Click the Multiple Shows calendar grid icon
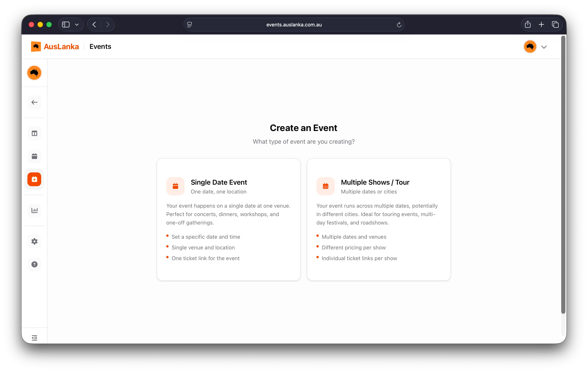The height and width of the screenshot is (372, 588). 325,186
